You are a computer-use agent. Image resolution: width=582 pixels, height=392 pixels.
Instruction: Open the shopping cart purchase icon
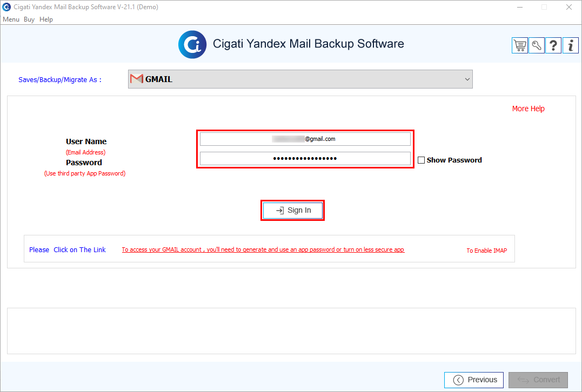click(520, 45)
